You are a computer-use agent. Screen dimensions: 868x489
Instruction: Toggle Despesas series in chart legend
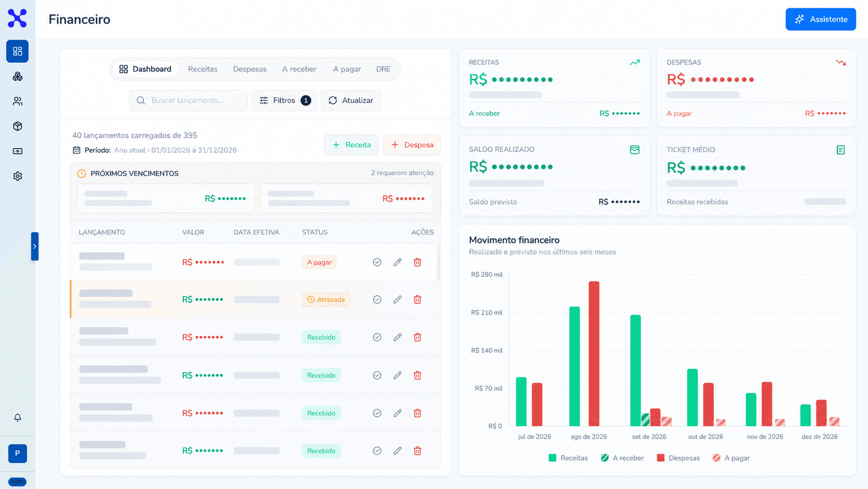coord(678,458)
